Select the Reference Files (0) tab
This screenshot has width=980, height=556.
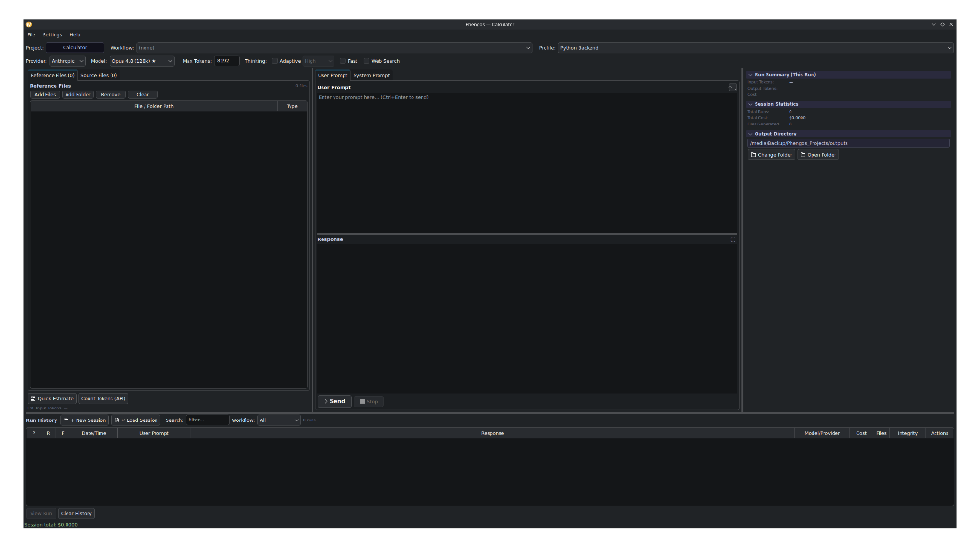[53, 75]
